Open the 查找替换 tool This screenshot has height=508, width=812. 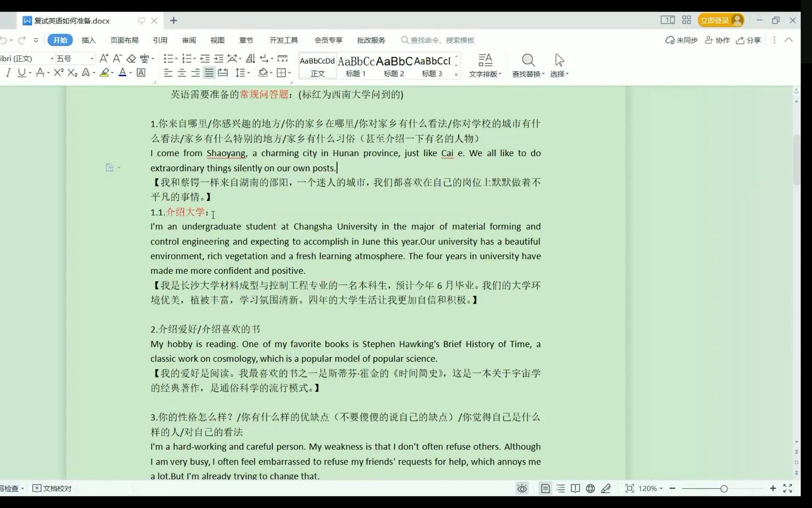pyautogui.click(x=528, y=65)
